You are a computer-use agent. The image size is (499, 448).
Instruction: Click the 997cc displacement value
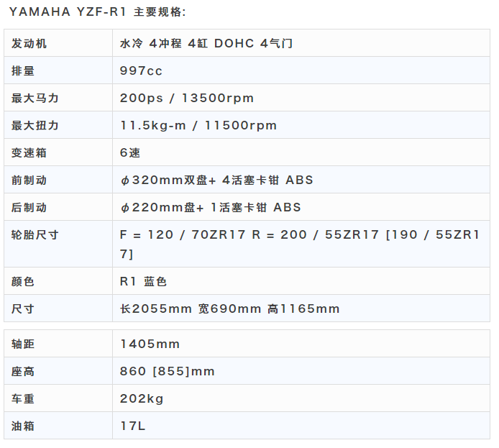[142, 70]
